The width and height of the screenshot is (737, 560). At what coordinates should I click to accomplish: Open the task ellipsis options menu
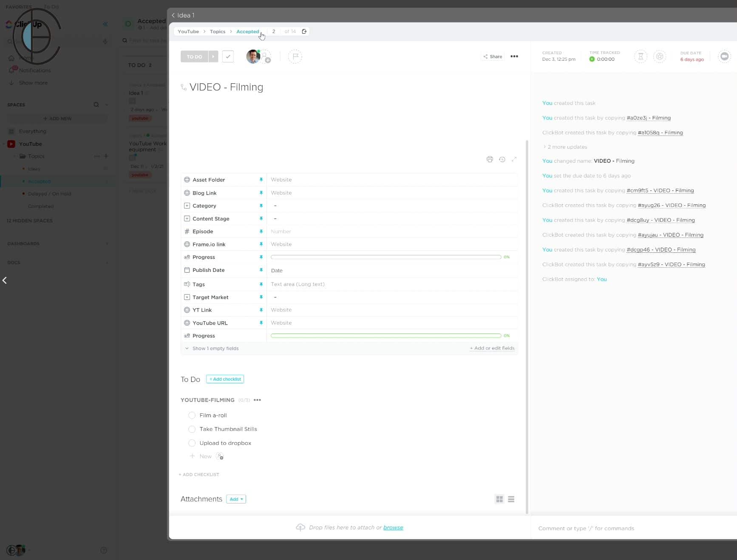514,56
